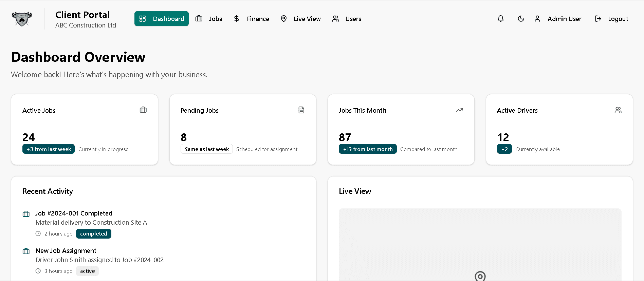Click the trend arrow icon on Jobs This Month
This screenshot has height=281, width=644.
point(460,110)
